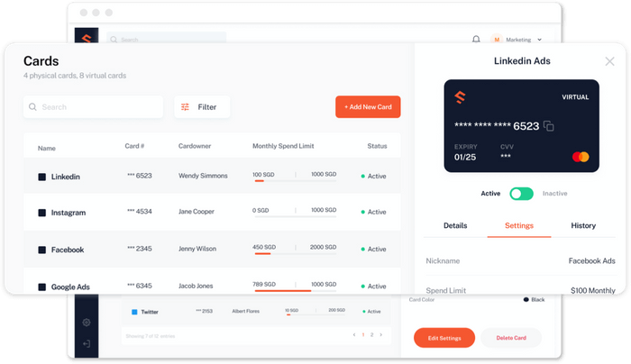Open the Filter button
This screenshot has height=364, width=631.
coord(202,107)
